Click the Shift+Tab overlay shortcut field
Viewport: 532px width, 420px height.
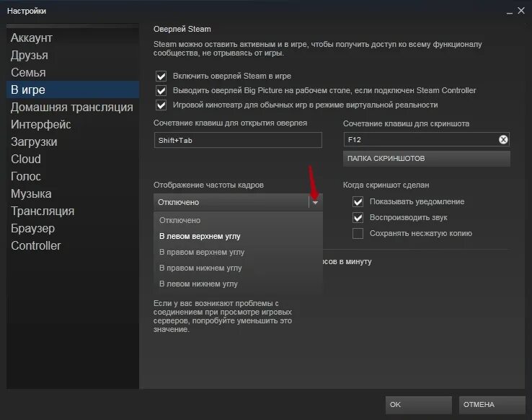[238, 140]
